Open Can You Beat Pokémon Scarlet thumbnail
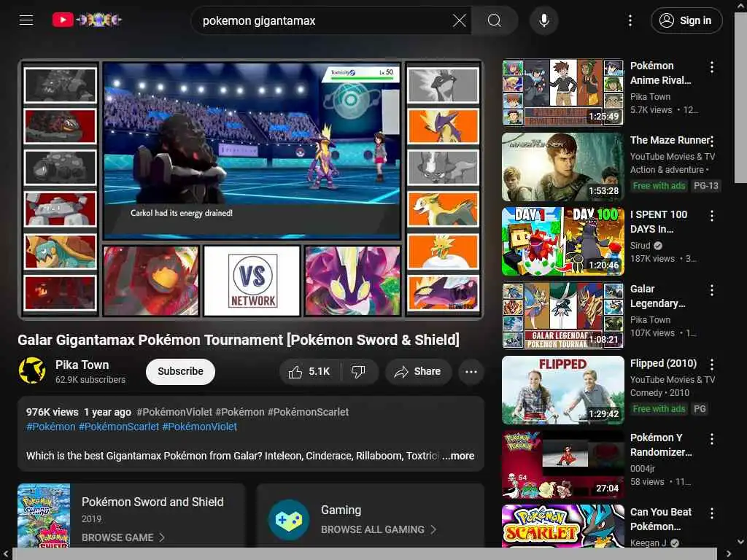This screenshot has height=560, width=747. [x=562, y=526]
